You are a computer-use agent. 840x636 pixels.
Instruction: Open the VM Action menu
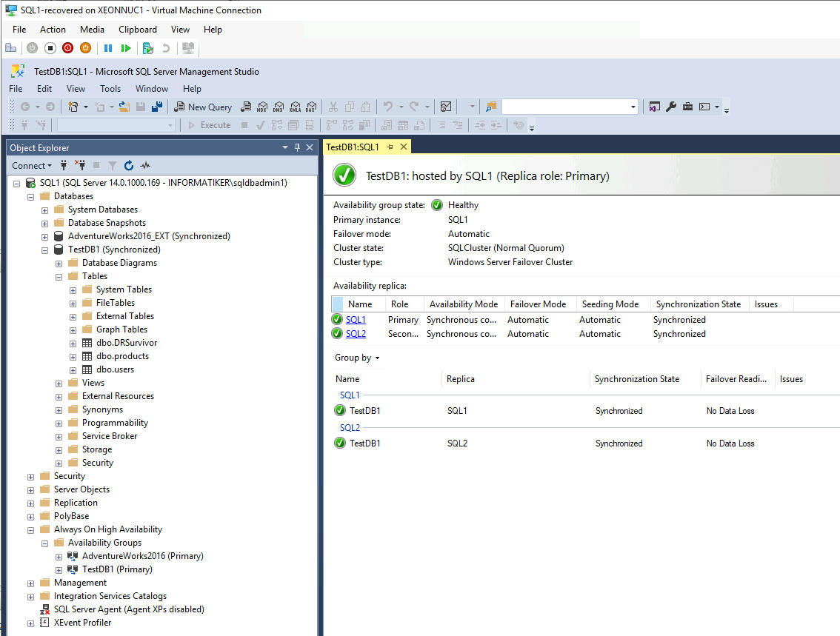pos(53,30)
